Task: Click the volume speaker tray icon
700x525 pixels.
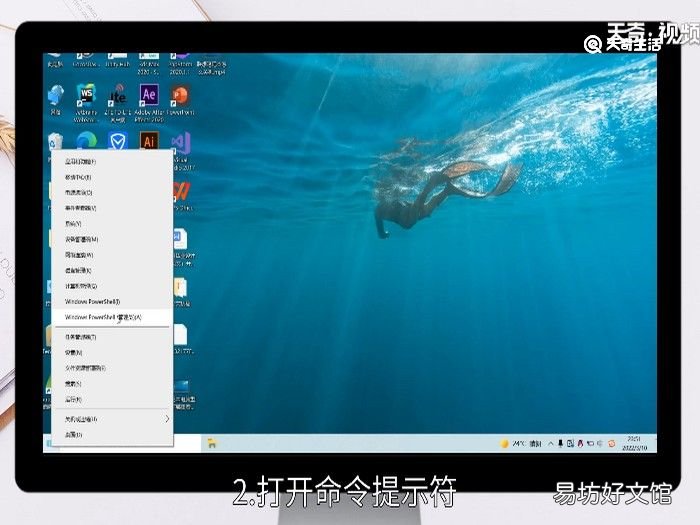Action: pos(600,443)
